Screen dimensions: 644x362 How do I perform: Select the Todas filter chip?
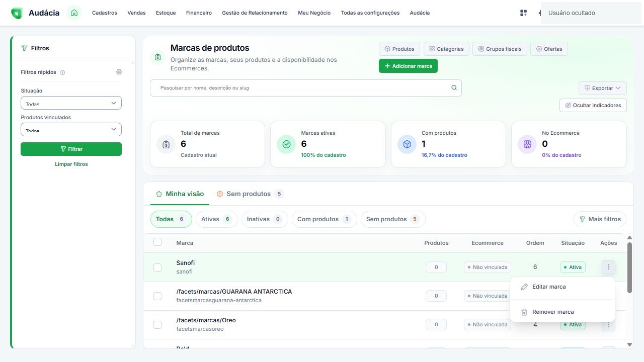coord(171,219)
